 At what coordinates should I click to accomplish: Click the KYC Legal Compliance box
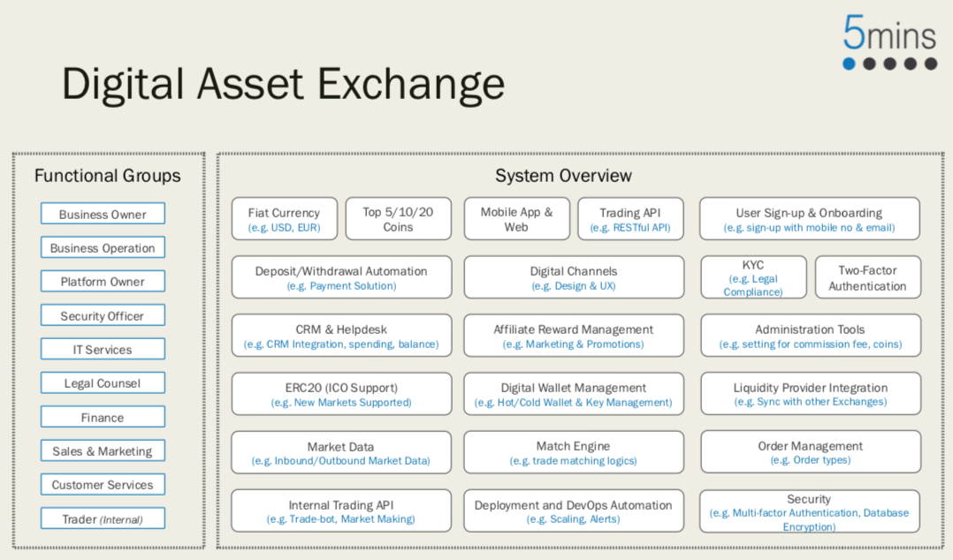click(x=753, y=277)
